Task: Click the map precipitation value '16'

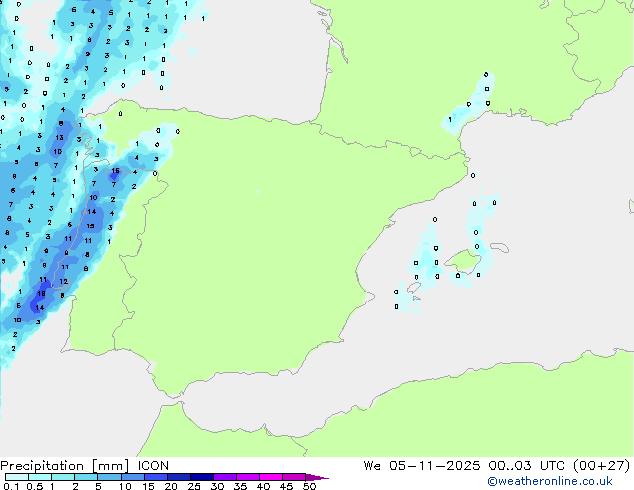Action: point(115,171)
